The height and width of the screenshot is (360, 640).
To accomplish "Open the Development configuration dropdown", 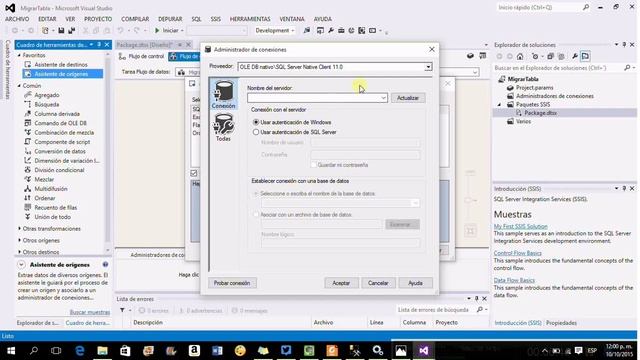I will (275, 31).
